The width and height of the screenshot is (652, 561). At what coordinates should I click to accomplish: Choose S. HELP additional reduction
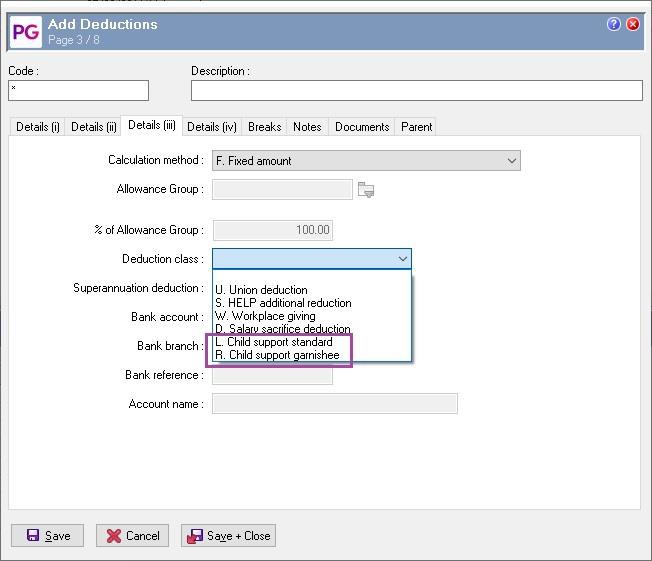pyautogui.click(x=284, y=303)
